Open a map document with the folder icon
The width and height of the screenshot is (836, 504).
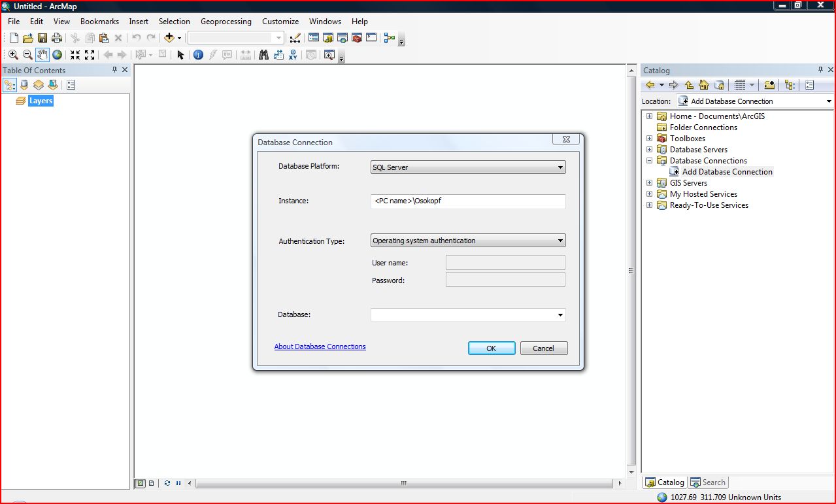(27, 39)
